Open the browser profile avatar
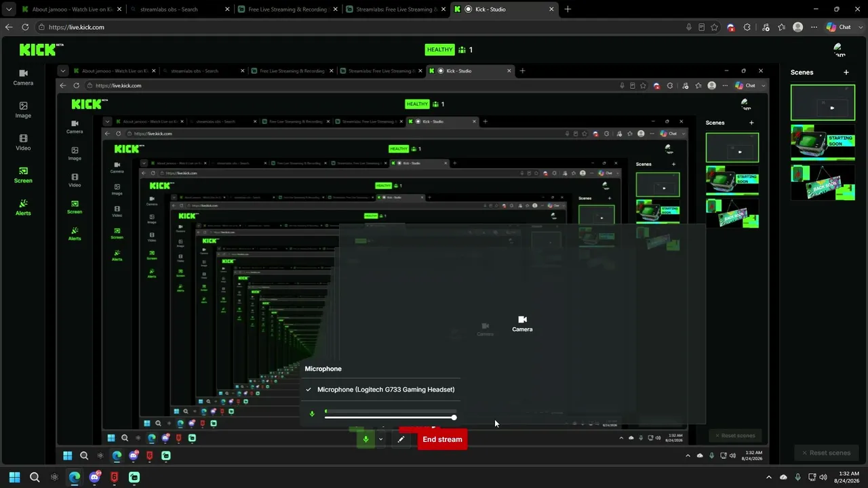Viewport: 868px width, 488px height. point(798,27)
